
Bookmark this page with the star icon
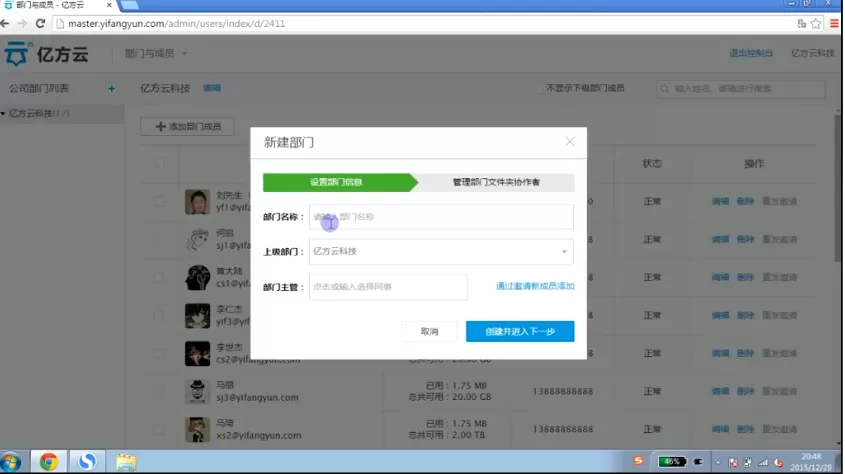816,23
